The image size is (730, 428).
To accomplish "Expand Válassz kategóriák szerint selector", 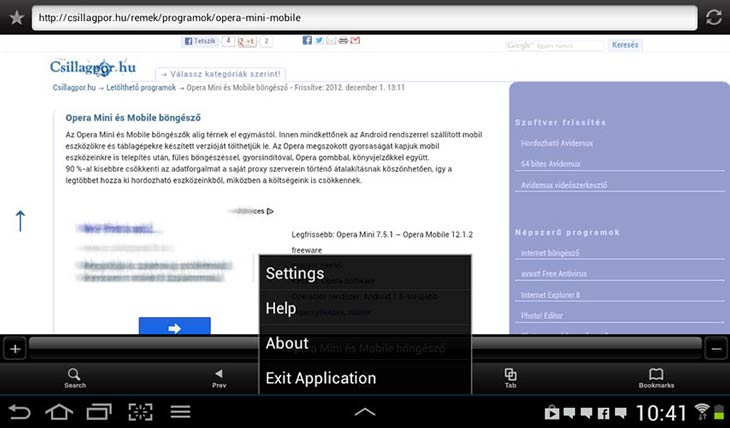I will click(220, 74).
